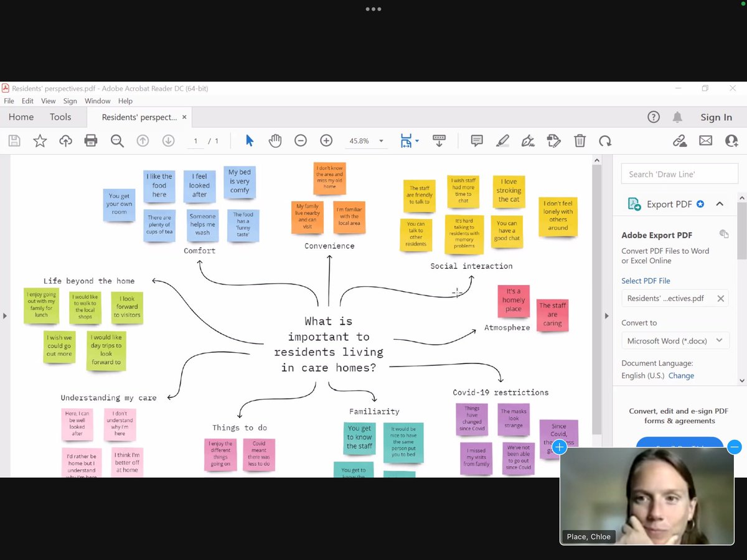Expand the left navigation pane arrow
Image resolution: width=747 pixels, height=560 pixels.
point(5,316)
